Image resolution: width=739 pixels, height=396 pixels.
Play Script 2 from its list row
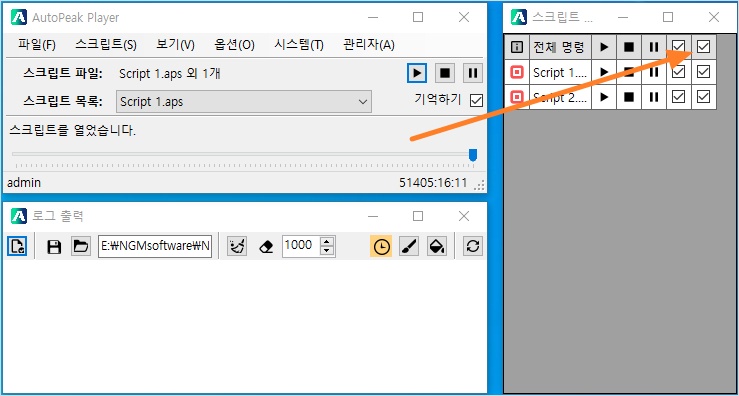[x=604, y=97]
